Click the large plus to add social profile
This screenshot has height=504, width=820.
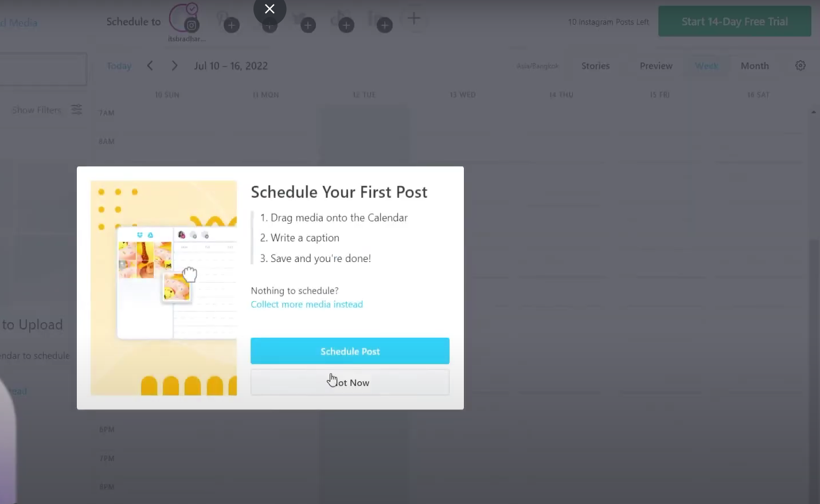414,18
